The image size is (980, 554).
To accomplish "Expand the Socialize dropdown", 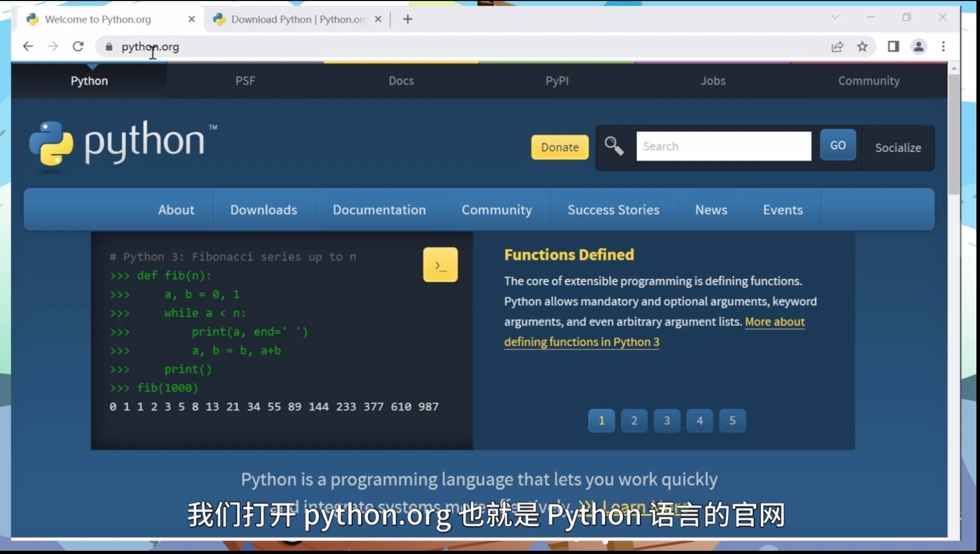I will 898,148.
